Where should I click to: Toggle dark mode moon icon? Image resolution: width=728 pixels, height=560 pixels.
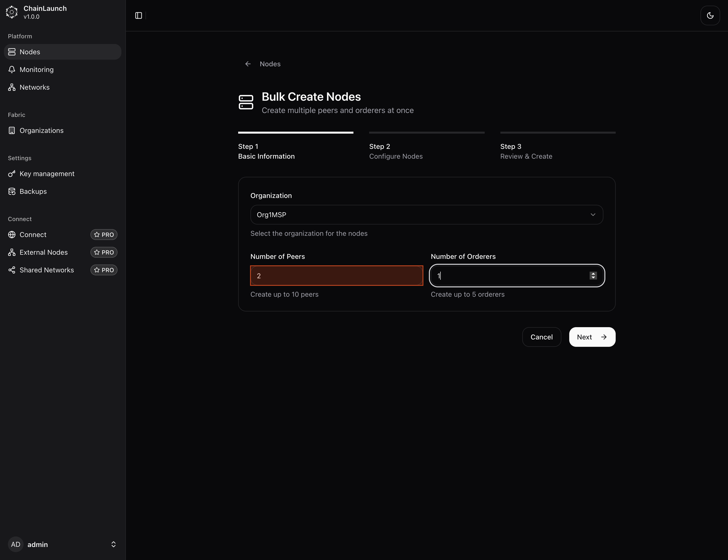(710, 16)
